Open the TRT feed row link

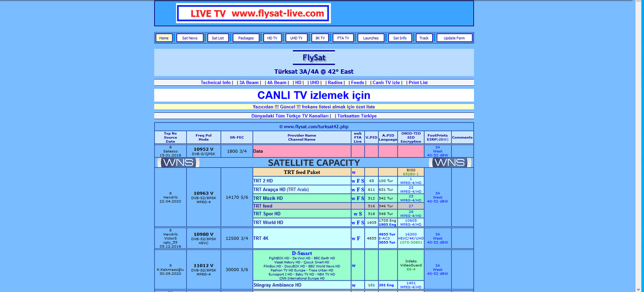point(263,206)
